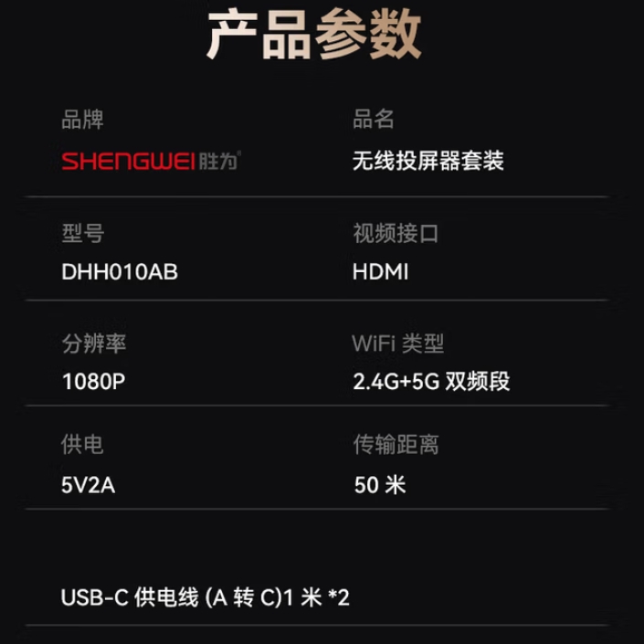Select the 1080P resolution value

94,382
